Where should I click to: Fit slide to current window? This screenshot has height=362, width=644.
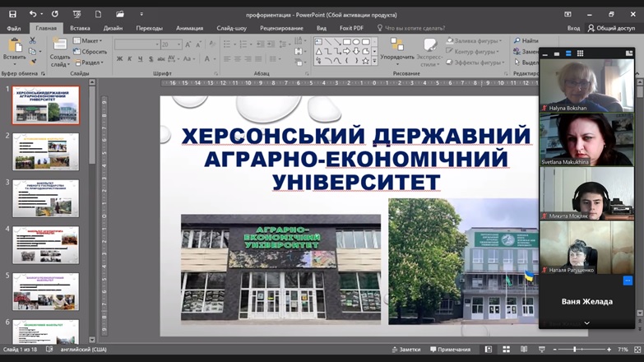pyautogui.click(x=637, y=350)
